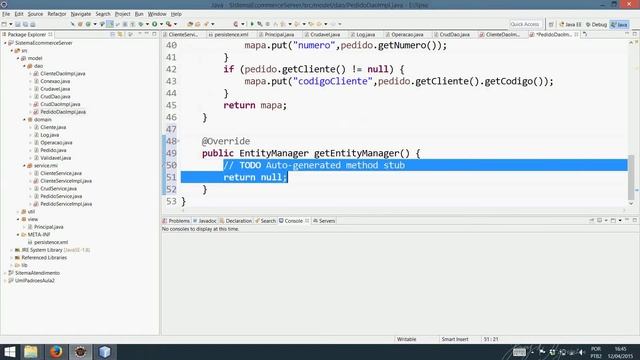
Task: Switch to the Crudavel.java editor tab
Action: point(322,35)
